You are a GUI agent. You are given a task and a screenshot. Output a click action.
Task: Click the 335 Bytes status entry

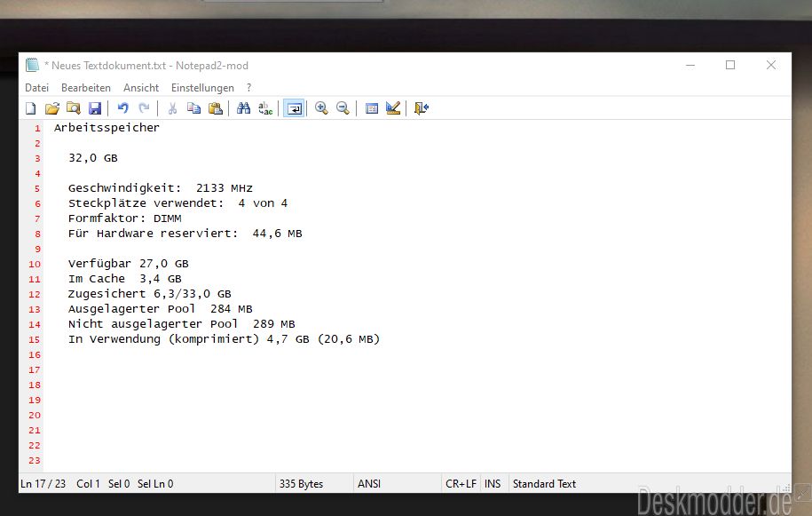[x=301, y=484]
